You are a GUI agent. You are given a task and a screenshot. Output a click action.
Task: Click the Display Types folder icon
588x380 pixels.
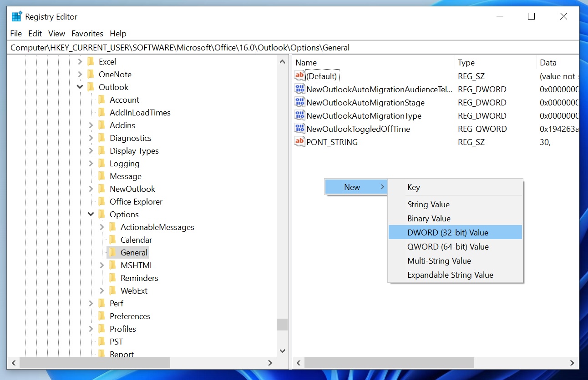pyautogui.click(x=101, y=151)
